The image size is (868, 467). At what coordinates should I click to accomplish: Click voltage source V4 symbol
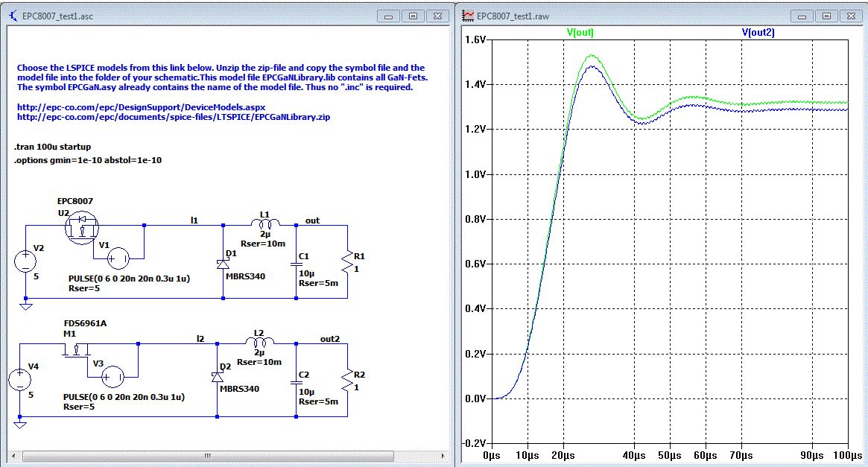[20, 380]
